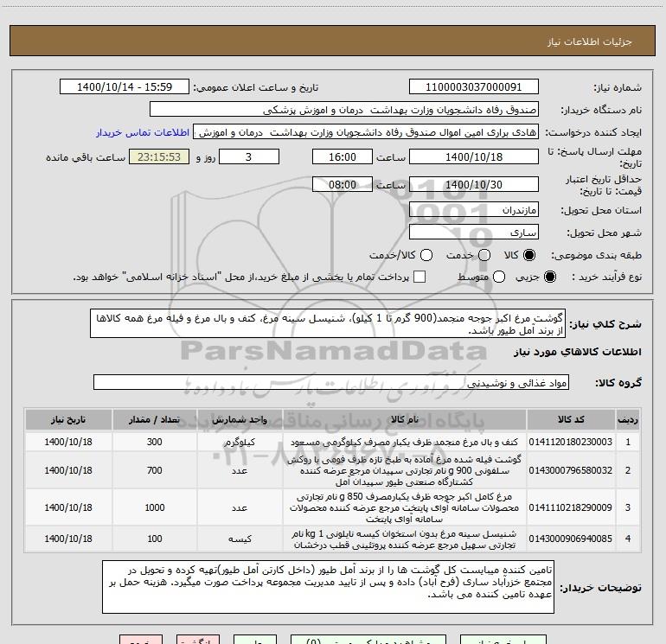Click the price validity date 1400/10/30 field
Viewport: 666px width, 644px height.
(x=474, y=184)
